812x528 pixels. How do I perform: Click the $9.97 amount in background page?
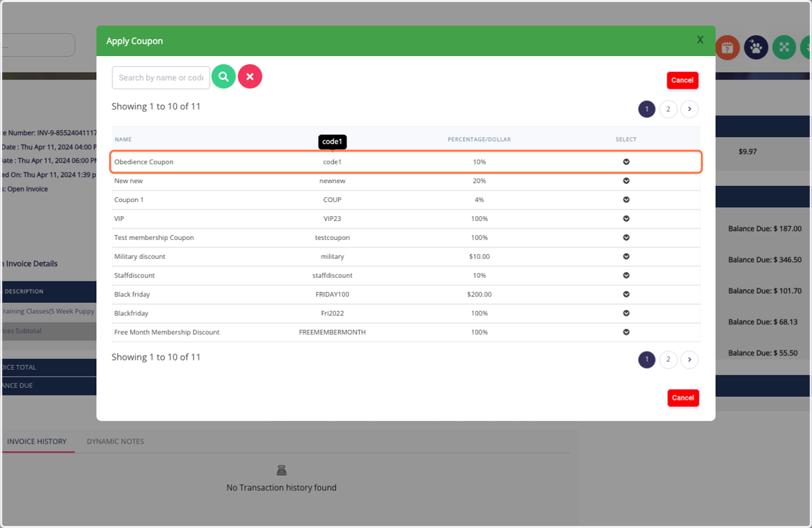point(748,151)
